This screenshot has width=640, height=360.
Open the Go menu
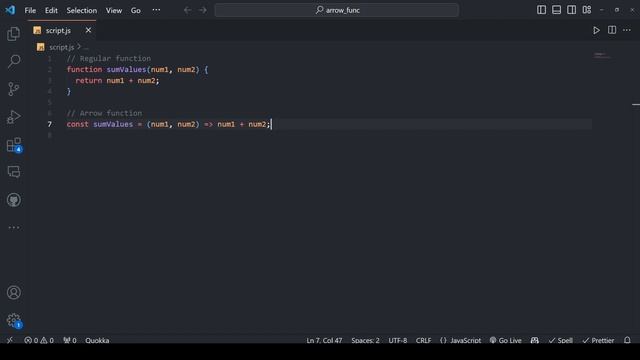136,10
